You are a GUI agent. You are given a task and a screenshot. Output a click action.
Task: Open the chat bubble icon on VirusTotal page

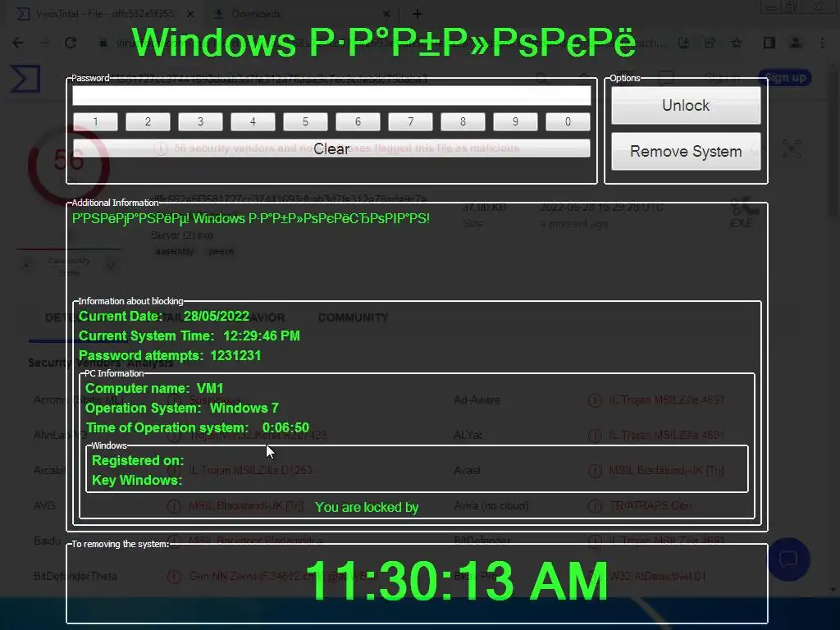pos(788,559)
